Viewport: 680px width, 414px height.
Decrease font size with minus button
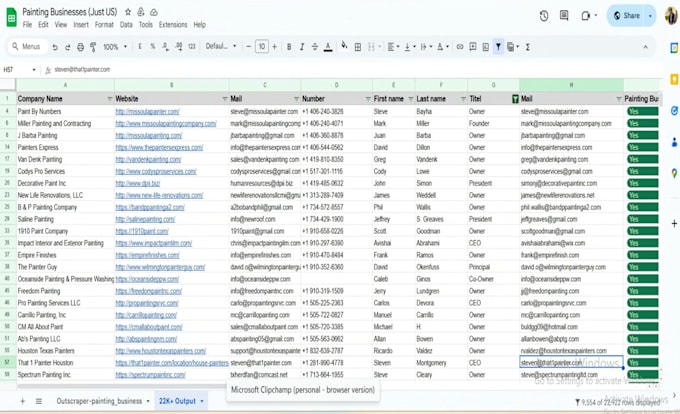248,46
